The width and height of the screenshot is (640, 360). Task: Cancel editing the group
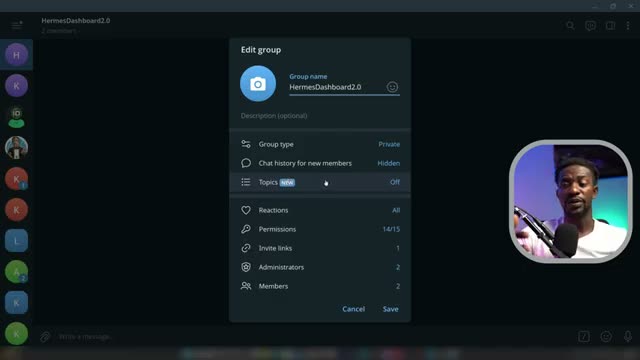[353, 309]
